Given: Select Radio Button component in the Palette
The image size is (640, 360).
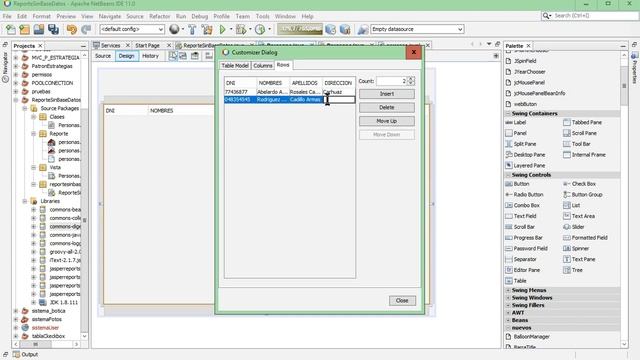Looking at the screenshot, I should click(x=524, y=195).
